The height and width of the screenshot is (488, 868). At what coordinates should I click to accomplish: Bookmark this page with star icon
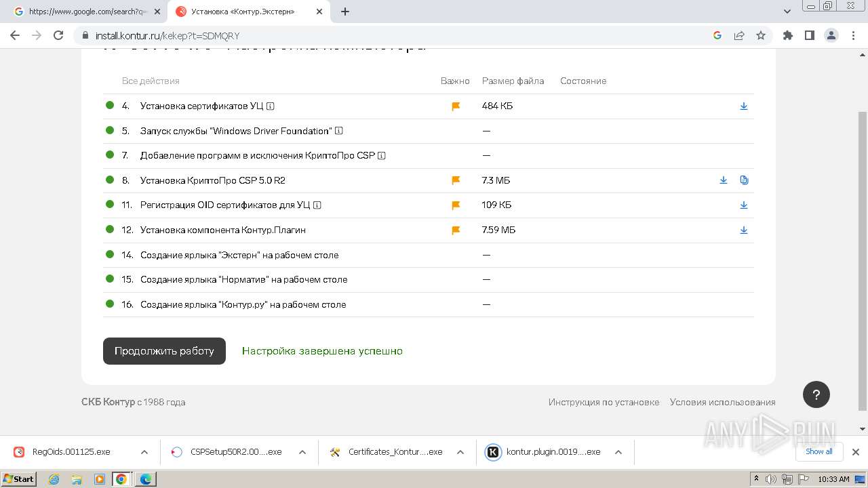[761, 35]
